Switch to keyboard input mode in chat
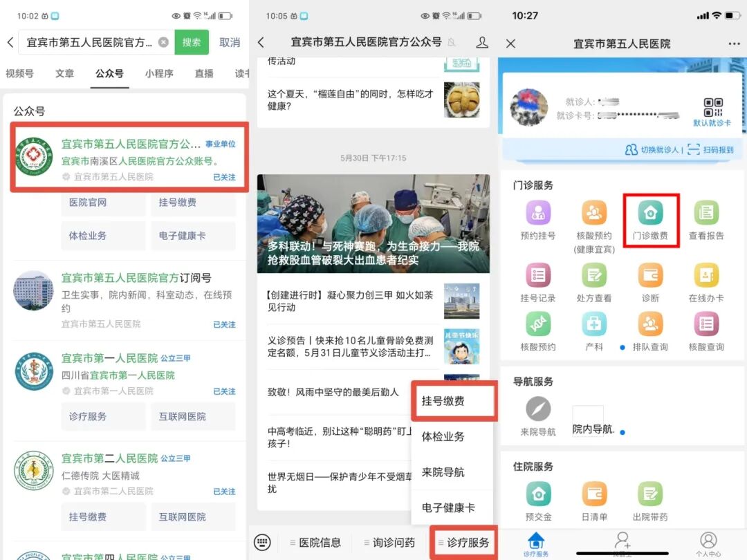 click(261, 543)
